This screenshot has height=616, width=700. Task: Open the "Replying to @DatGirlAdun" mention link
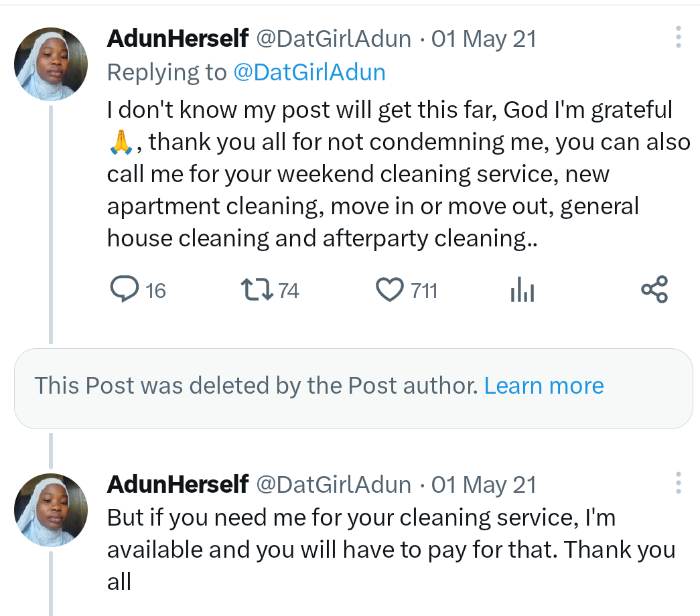pyautogui.click(x=309, y=72)
